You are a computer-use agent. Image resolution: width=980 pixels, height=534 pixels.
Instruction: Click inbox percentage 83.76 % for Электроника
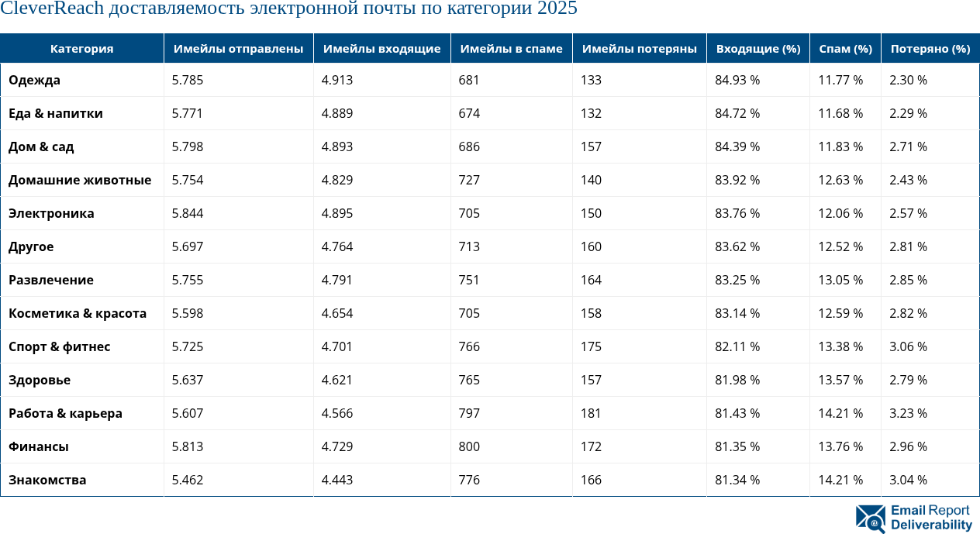coord(737,213)
